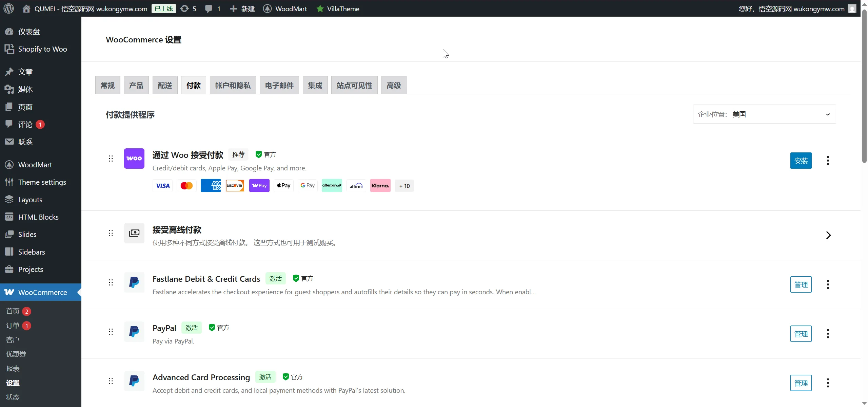868x407 pixels.
Task: Click 安装 for Woo payments
Action: point(801,161)
